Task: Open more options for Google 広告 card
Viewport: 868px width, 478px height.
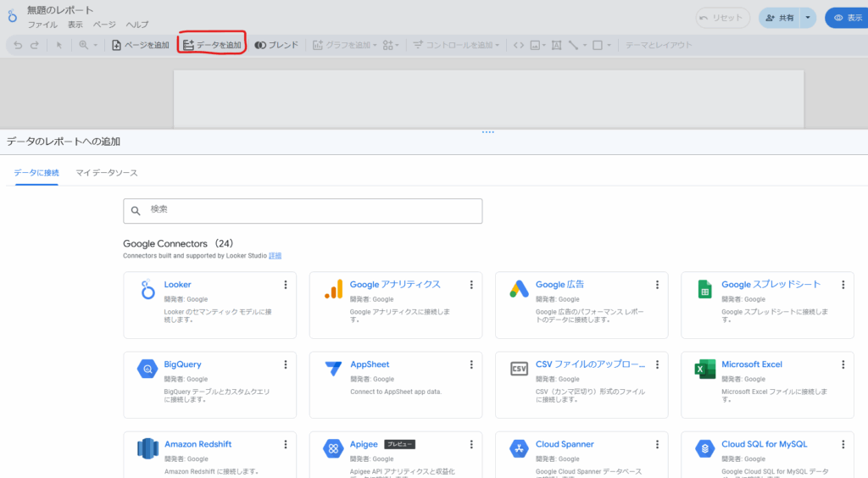Action: pos(657,285)
